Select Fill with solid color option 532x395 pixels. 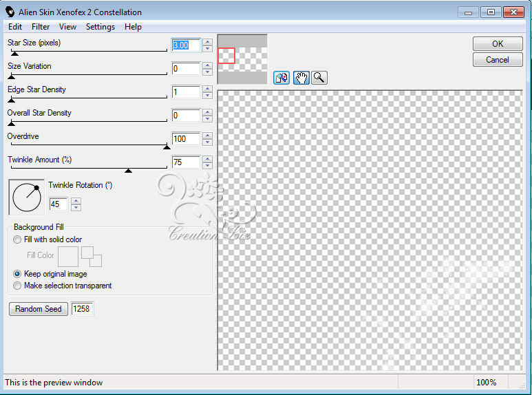coord(17,239)
